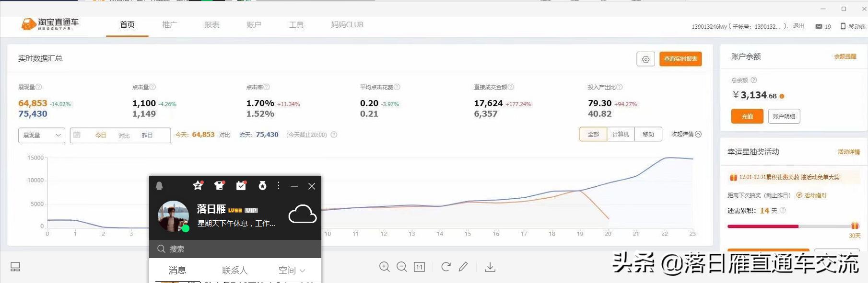Select 全部 device filter
The height and width of the screenshot is (283, 868).
click(593, 135)
